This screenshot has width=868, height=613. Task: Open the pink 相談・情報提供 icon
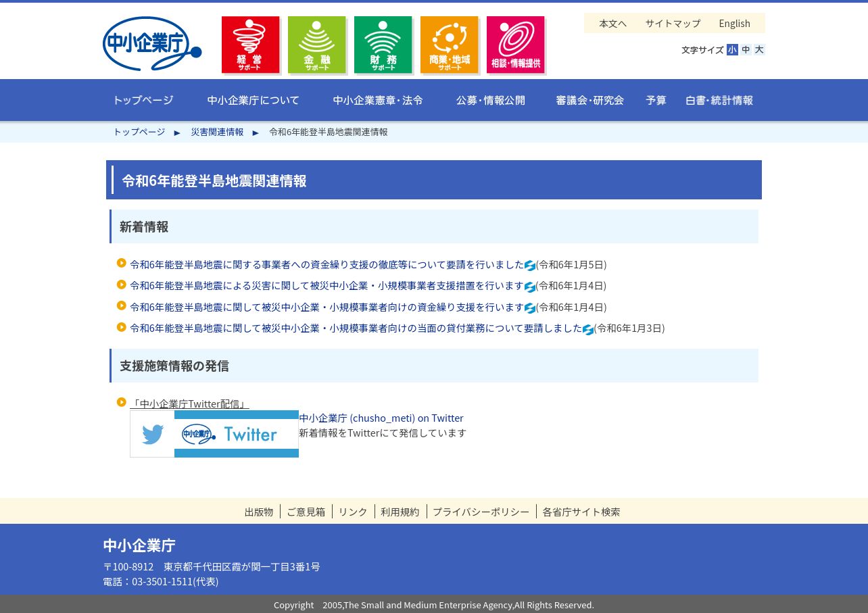click(x=516, y=45)
